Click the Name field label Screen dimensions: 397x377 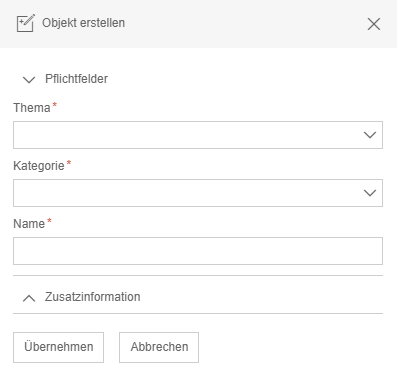pos(29,224)
